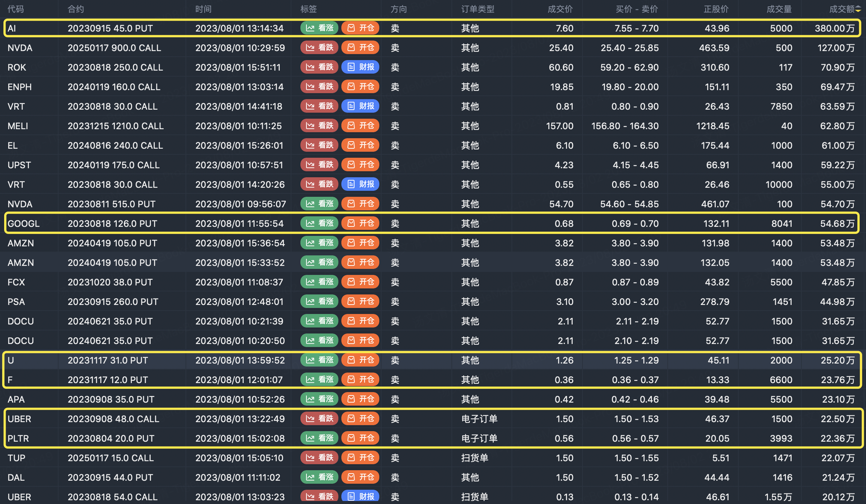Select contract 20250117 900.0 CALL
The width and height of the screenshot is (866, 504).
115,48
